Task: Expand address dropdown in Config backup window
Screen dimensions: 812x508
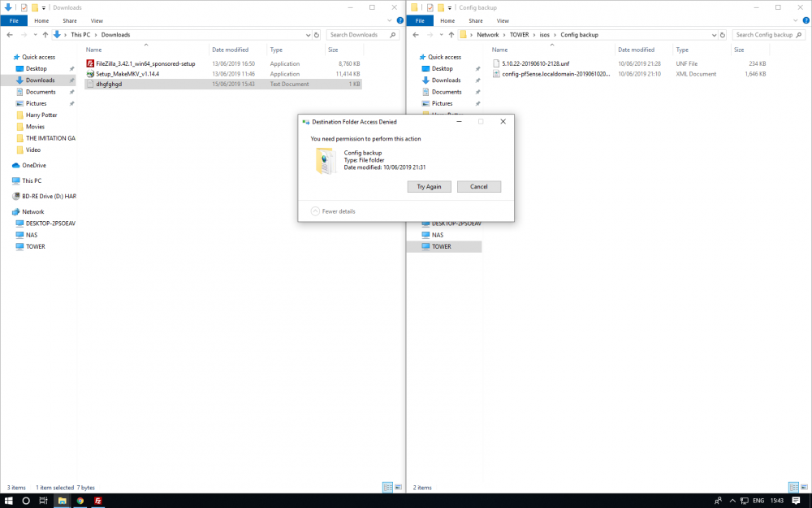Action: pyautogui.click(x=714, y=35)
